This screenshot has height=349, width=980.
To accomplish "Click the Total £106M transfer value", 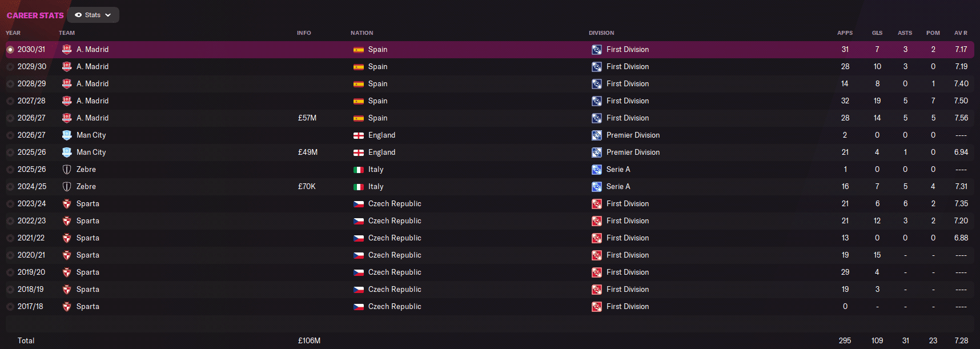I will tap(309, 341).
